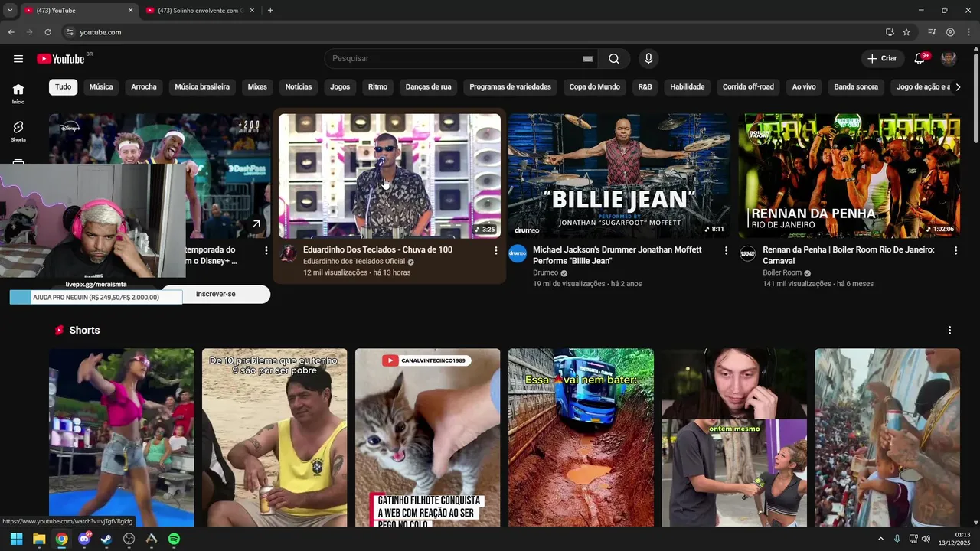Open Steam from the taskbar
The image size is (980, 551).
(x=106, y=539)
